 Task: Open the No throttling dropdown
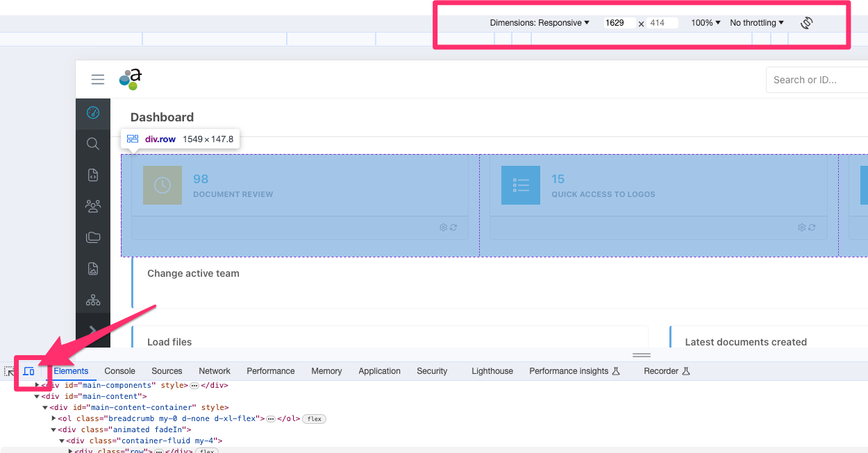[x=756, y=23]
